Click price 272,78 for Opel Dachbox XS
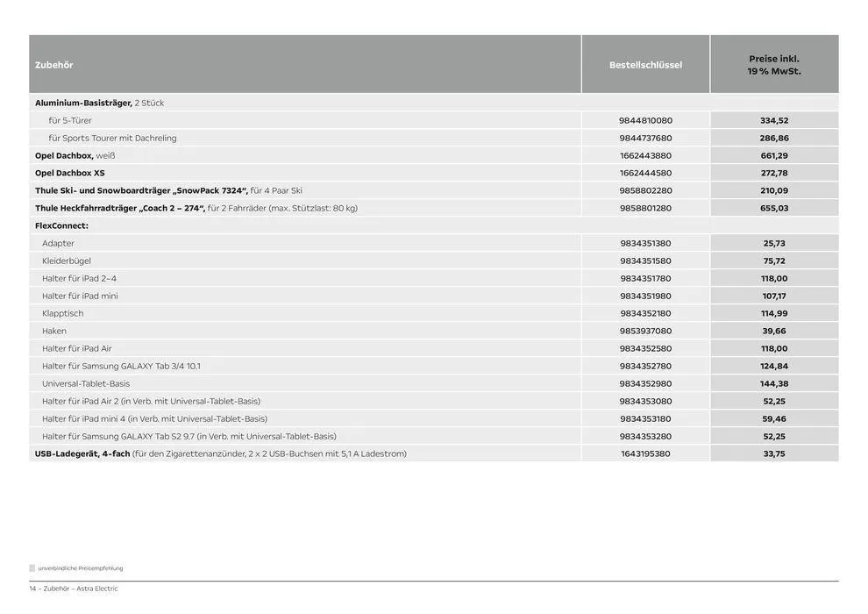 [774, 173]
